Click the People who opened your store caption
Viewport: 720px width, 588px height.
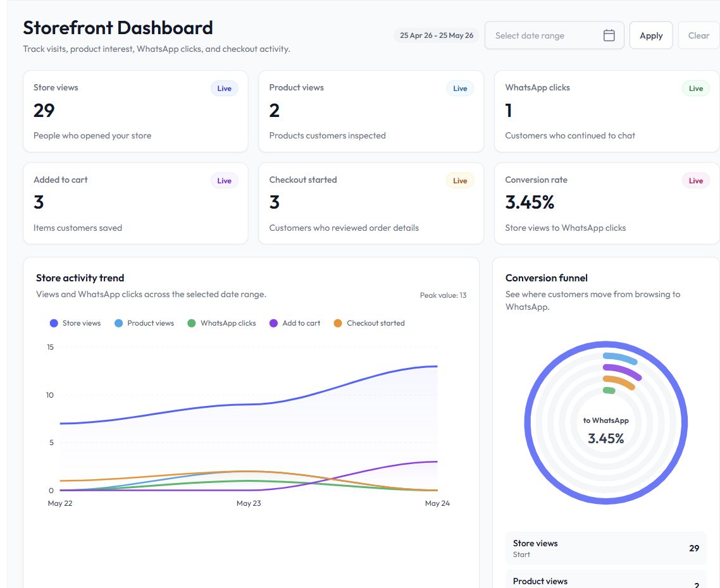click(92, 135)
